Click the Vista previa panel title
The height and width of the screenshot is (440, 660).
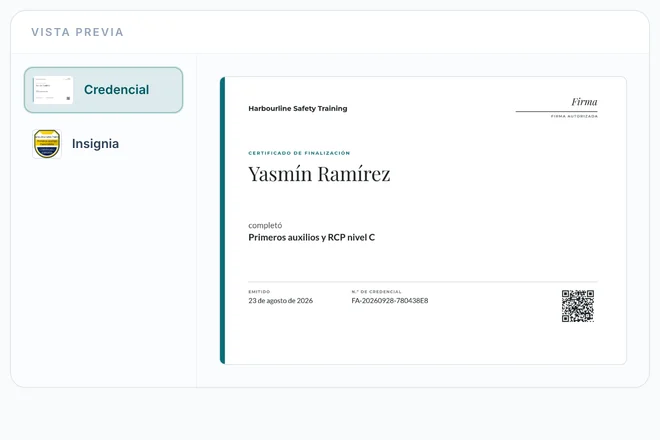tap(77, 32)
